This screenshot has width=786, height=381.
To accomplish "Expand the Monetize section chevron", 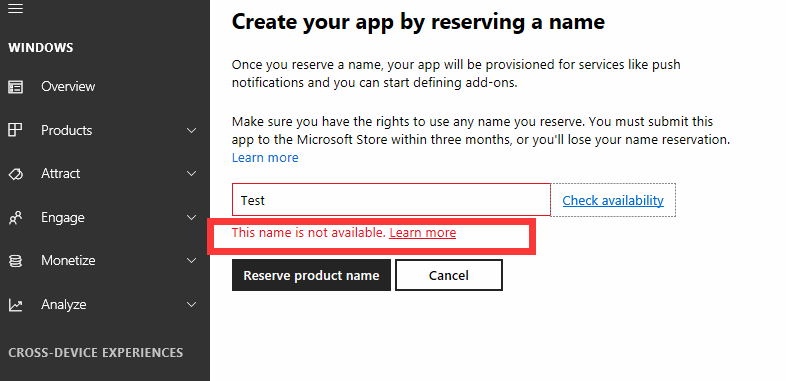I will 191,261.
